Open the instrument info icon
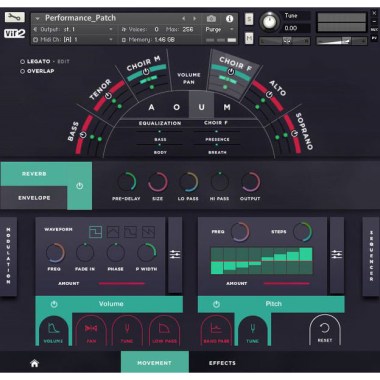This screenshot has height=380, width=380. (229, 19)
